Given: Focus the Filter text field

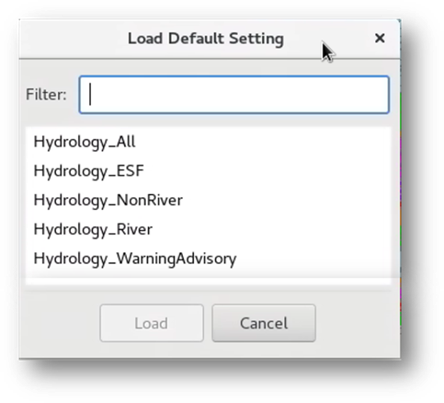Looking at the screenshot, I should coord(234,95).
